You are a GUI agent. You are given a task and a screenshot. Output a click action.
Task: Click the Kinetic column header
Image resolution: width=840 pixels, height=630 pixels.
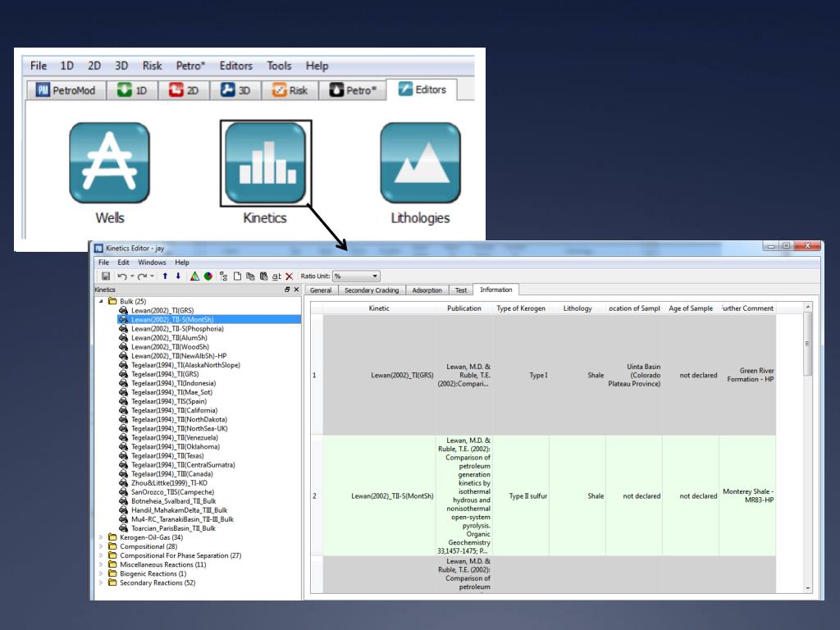coord(379,308)
